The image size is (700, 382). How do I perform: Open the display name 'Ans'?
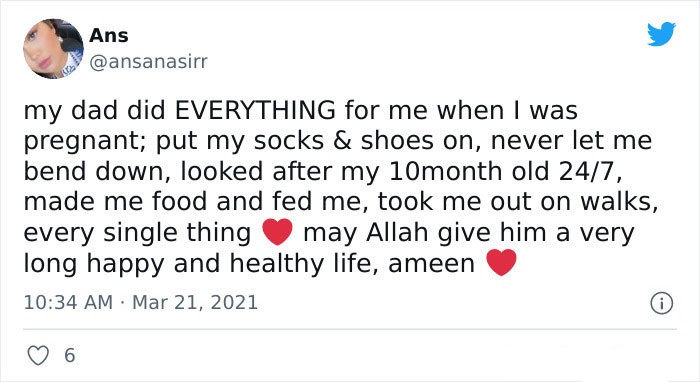[109, 35]
